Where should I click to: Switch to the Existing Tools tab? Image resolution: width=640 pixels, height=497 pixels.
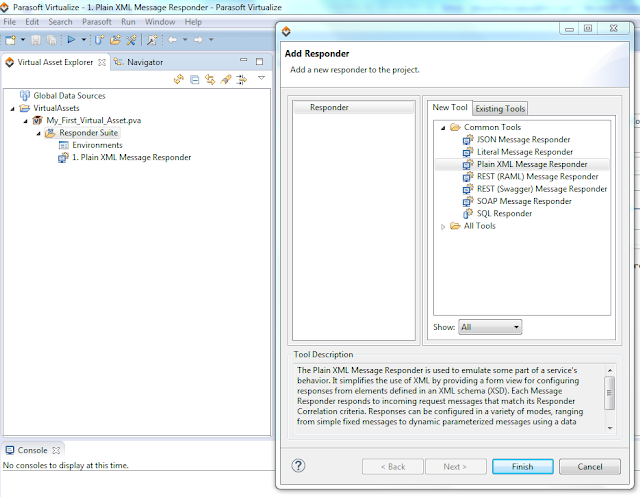[500, 109]
